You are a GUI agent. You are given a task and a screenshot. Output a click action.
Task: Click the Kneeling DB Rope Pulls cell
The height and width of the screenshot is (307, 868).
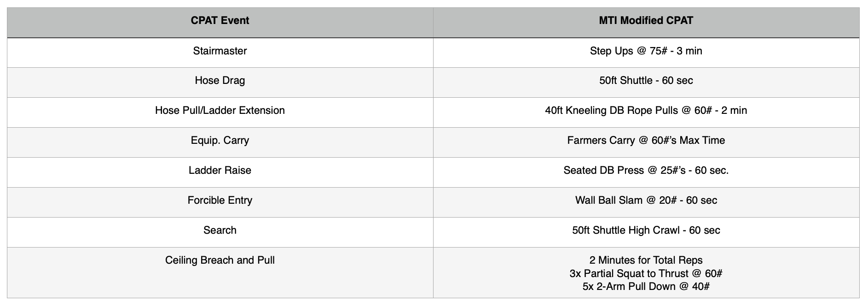tap(646, 111)
